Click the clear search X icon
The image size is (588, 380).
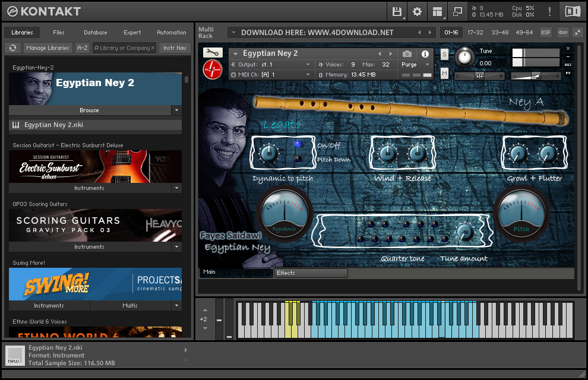[153, 48]
